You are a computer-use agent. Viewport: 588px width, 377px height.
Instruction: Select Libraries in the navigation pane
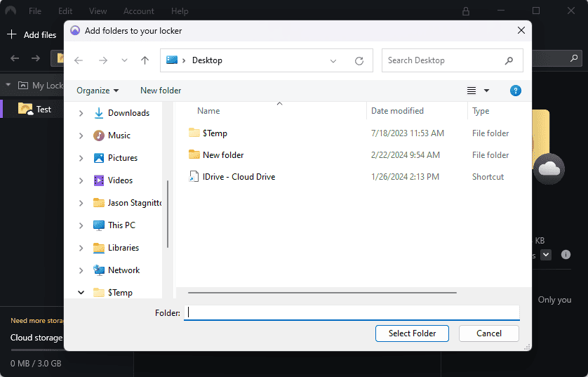click(116, 248)
